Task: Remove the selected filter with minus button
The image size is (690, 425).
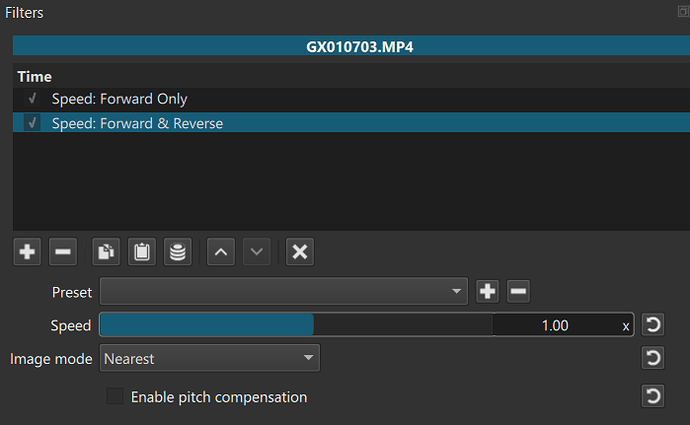Action: coord(63,252)
